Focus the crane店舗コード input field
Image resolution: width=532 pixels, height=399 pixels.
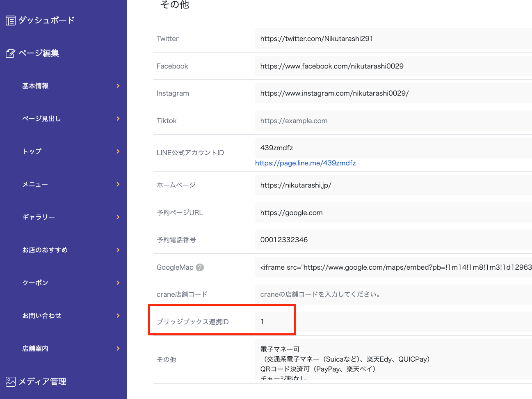pos(393,294)
